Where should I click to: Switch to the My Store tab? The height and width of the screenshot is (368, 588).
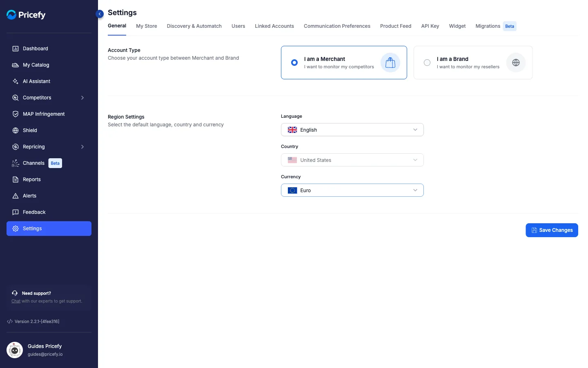click(147, 26)
